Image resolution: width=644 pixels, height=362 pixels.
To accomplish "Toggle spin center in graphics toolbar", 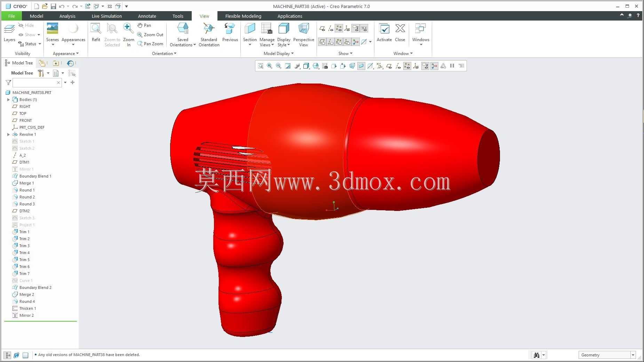I will tap(434, 66).
